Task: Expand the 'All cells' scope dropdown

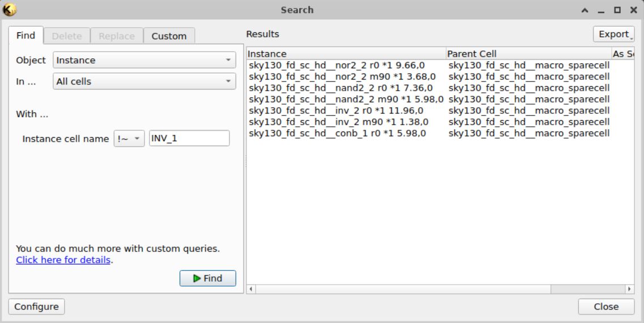Action: pos(144,82)
